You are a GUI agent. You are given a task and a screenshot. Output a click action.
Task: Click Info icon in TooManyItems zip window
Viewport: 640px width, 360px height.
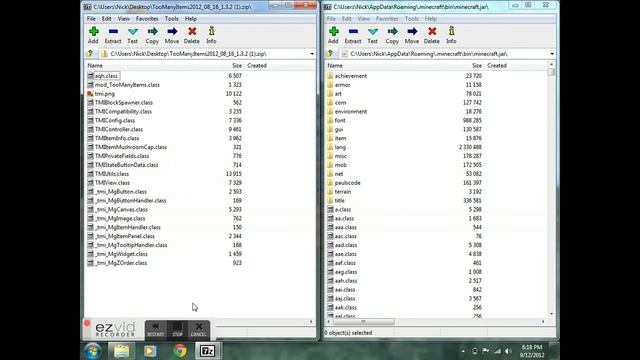[211, 31]
